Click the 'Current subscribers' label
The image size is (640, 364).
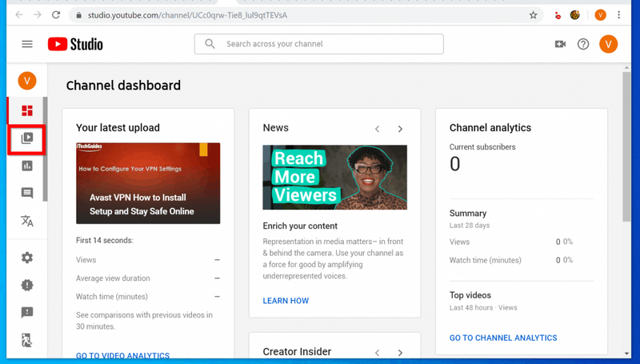point(482,147)
